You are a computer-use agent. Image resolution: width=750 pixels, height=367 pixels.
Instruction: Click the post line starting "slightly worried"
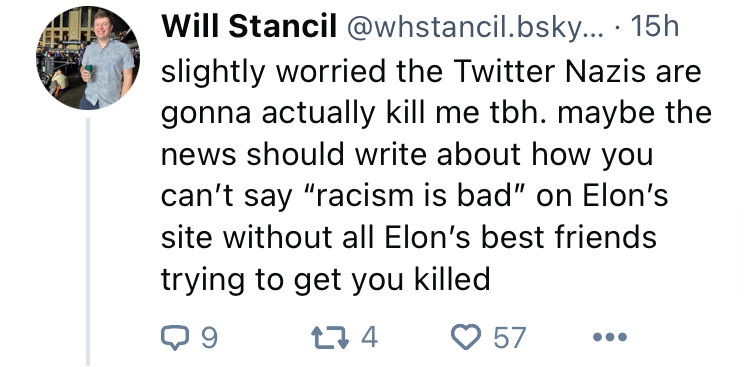[431, 73]
